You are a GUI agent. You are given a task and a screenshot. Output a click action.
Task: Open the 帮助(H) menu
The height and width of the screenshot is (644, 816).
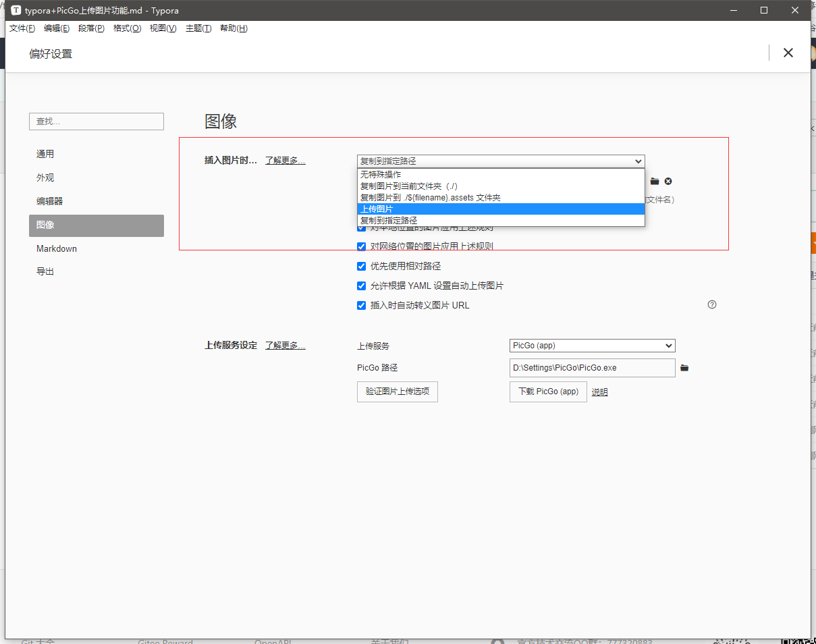[x=234, y=28]
